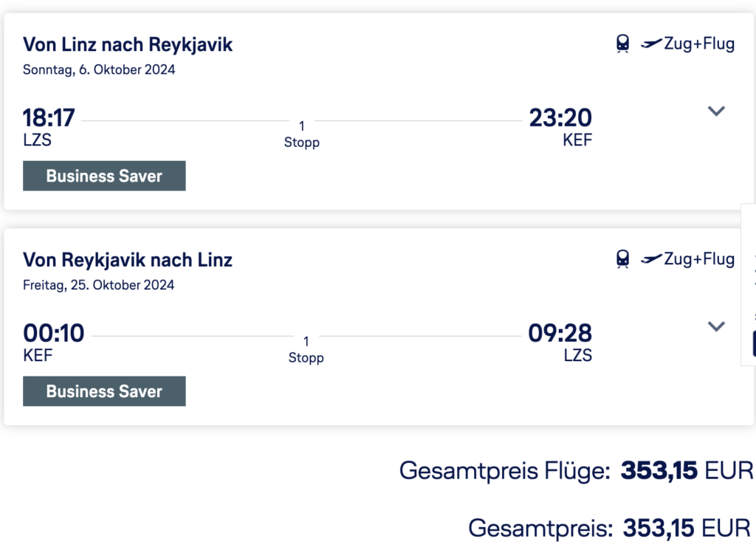756x550 pixels.
Task: Click train icon in Reykjavik to Linz card
Action: (623, 259)
